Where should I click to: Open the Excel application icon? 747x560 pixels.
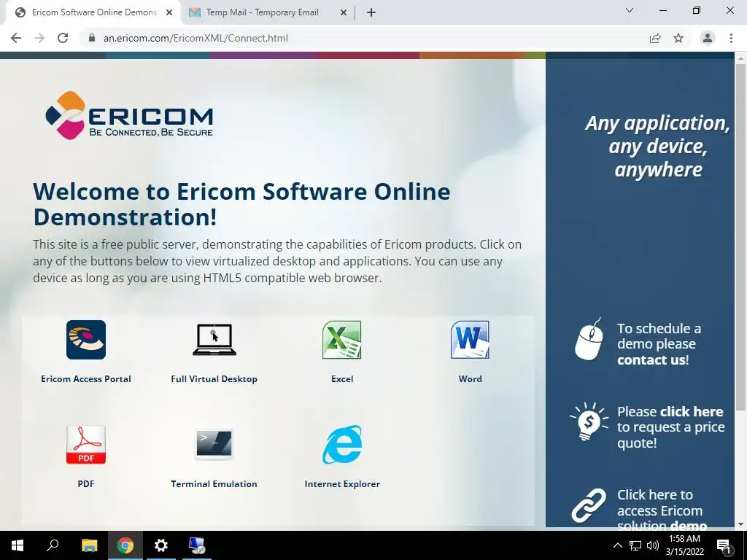[x=342, y=340]
